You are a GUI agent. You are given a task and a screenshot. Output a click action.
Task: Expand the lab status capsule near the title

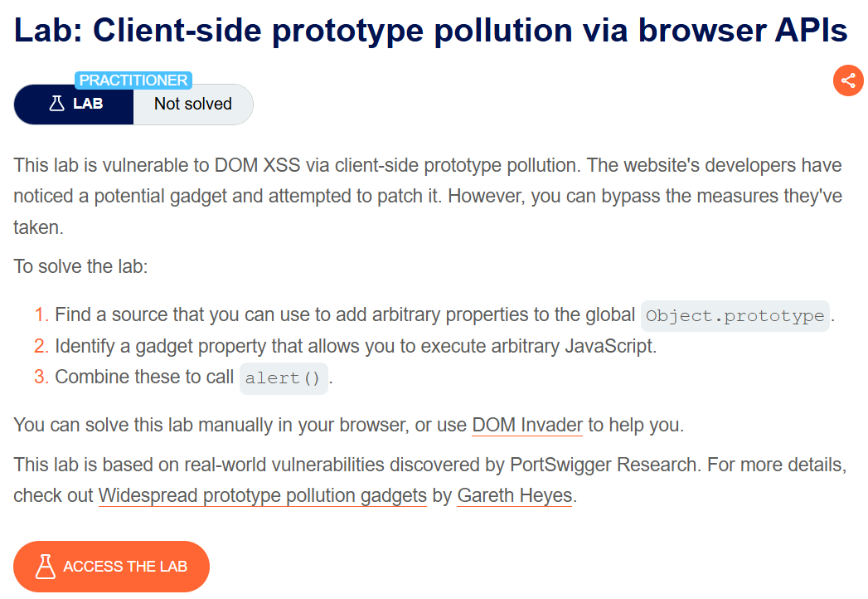133,104
